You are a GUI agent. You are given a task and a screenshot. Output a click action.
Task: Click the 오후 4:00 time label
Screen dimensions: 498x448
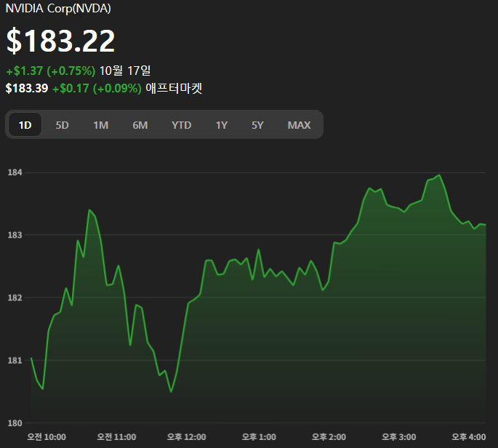coord(469,437)
